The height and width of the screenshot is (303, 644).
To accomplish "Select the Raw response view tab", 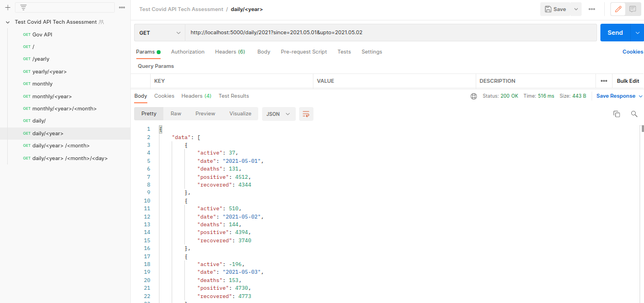I will 176,114.
